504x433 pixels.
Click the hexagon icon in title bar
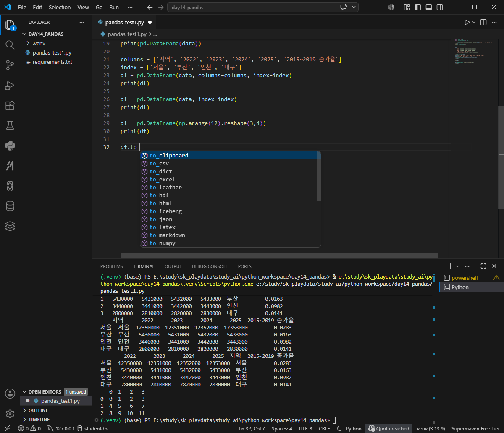point(391,7)
